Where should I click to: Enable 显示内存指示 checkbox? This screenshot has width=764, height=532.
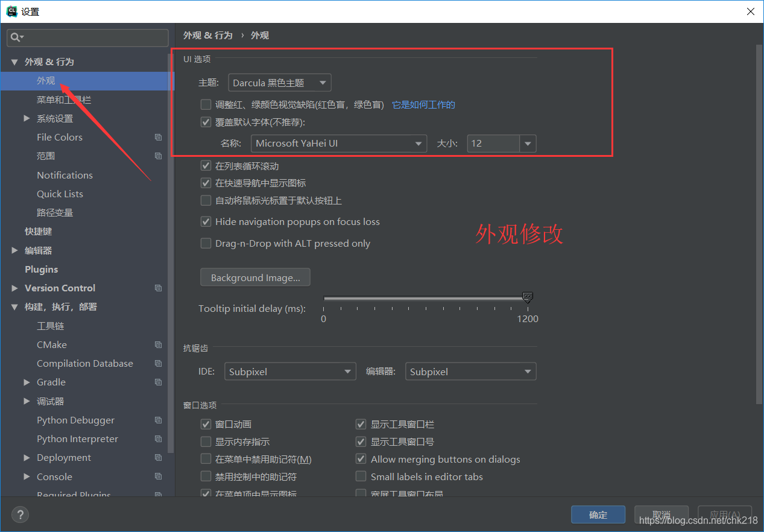pyautogui.click(x=206, y=442)
